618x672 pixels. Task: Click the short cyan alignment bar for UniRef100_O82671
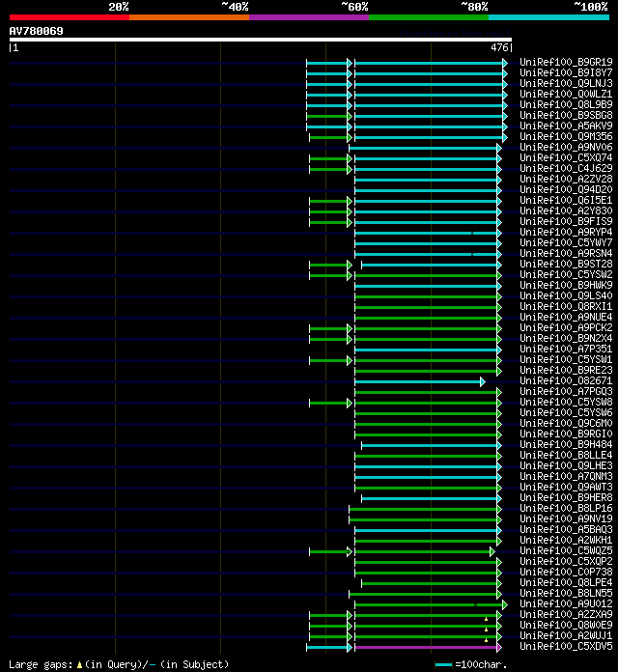(x=418, y=381)
